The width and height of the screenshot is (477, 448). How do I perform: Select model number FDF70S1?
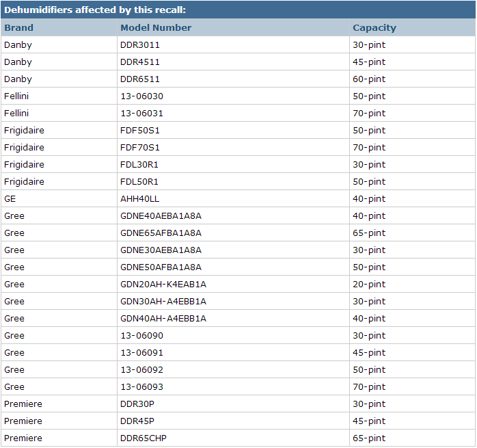(x=140, y=148)
